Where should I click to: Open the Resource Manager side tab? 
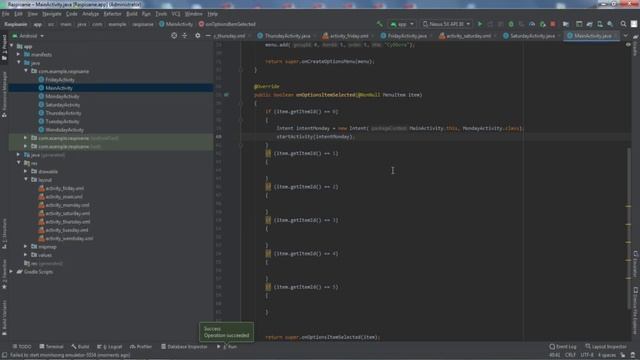4,95
